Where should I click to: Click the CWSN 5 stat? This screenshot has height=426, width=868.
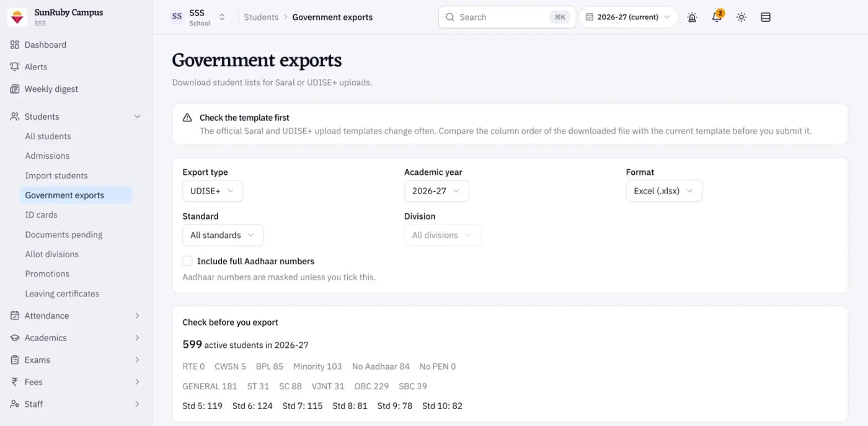click(x=230, y=366)
